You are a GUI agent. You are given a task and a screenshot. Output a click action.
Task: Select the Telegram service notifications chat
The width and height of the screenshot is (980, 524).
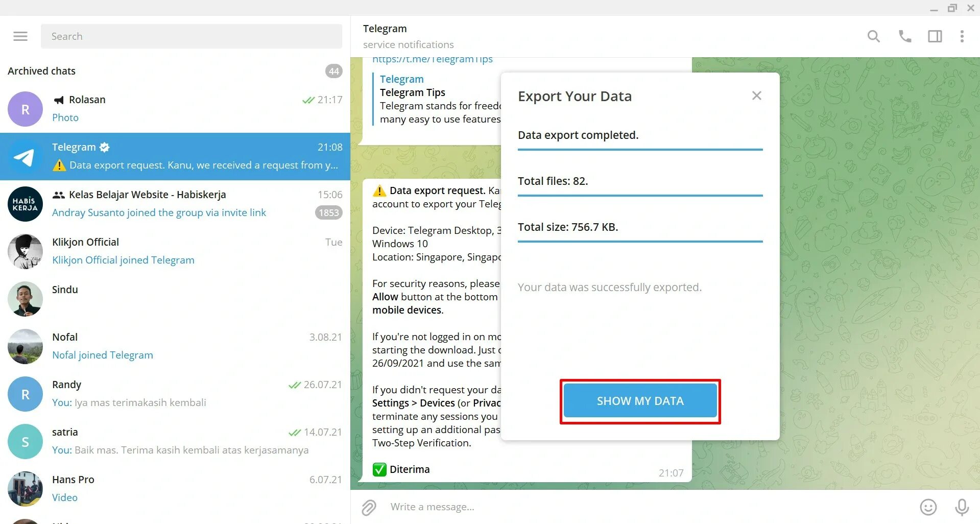[x=175, y=156]
